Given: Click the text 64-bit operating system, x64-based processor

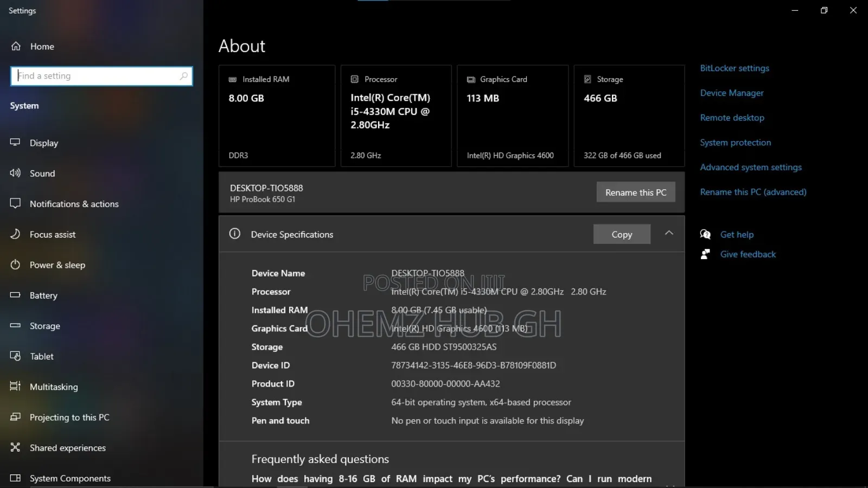Looking at the screenshot, I should [x=481, y=402].
